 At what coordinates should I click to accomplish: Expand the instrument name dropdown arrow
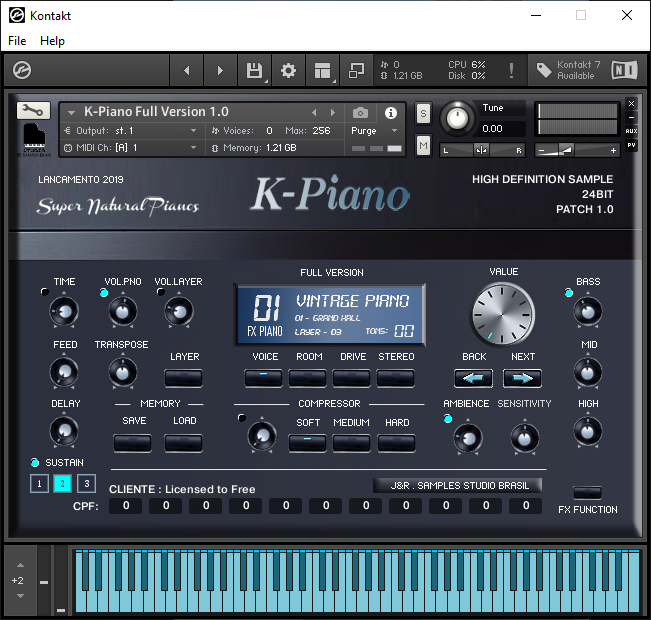point(71,113)
